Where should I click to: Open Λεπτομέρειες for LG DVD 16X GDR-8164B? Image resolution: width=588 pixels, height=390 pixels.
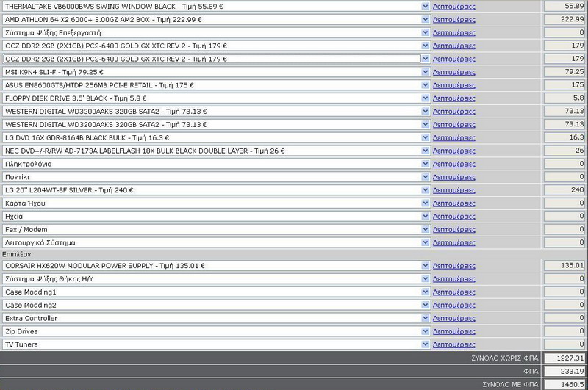point(453,137)
